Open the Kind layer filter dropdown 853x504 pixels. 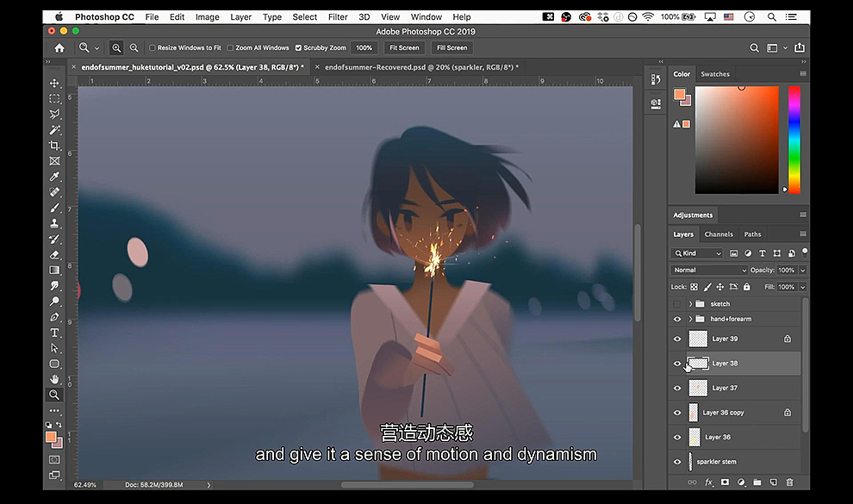(x=697, y=253)
